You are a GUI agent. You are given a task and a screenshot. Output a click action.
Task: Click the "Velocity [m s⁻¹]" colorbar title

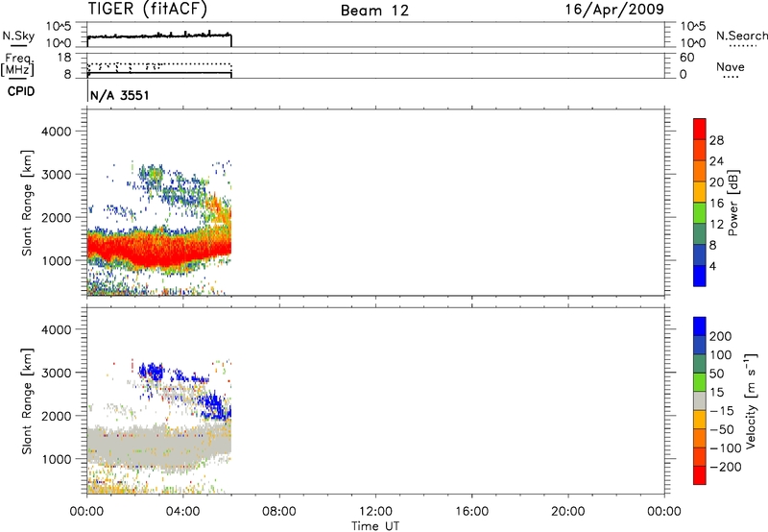751,400
